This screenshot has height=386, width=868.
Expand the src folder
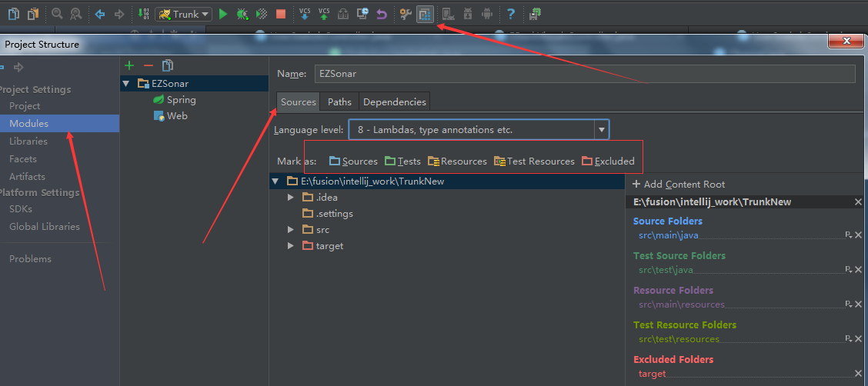(291, 229)
